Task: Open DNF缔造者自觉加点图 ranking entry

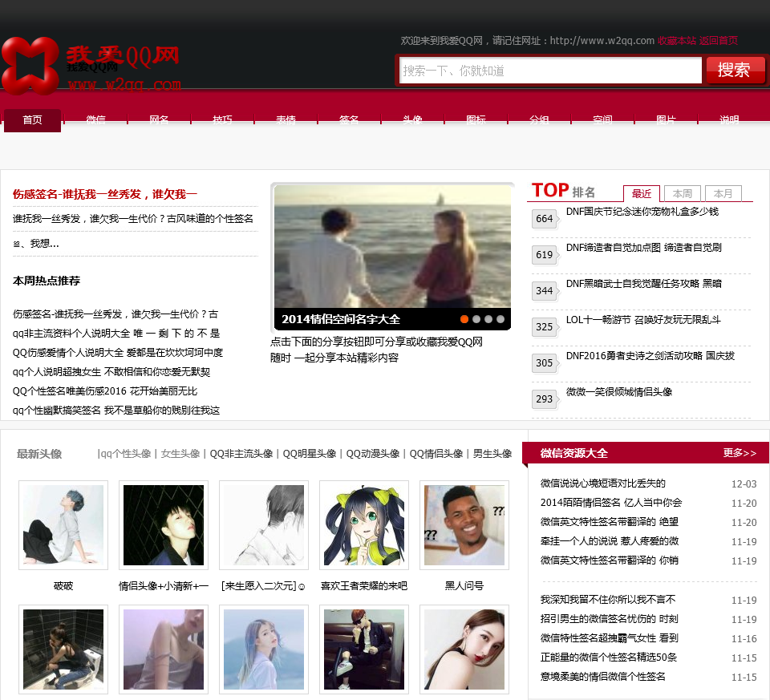Action: (x=644, y=248)
